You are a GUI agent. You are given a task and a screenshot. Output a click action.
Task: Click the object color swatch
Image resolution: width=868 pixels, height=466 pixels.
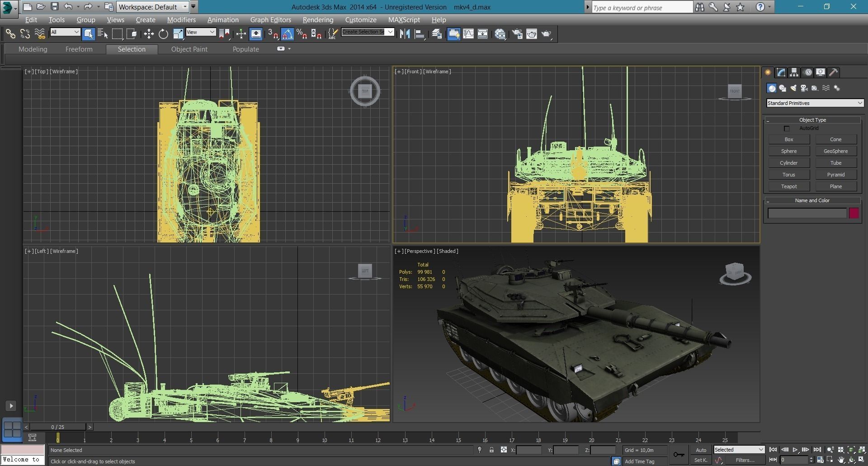coord(854,213)
